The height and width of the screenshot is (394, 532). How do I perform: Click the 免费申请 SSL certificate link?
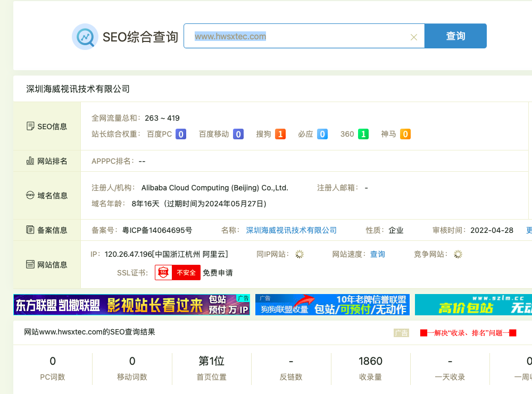tap(218, 273)
